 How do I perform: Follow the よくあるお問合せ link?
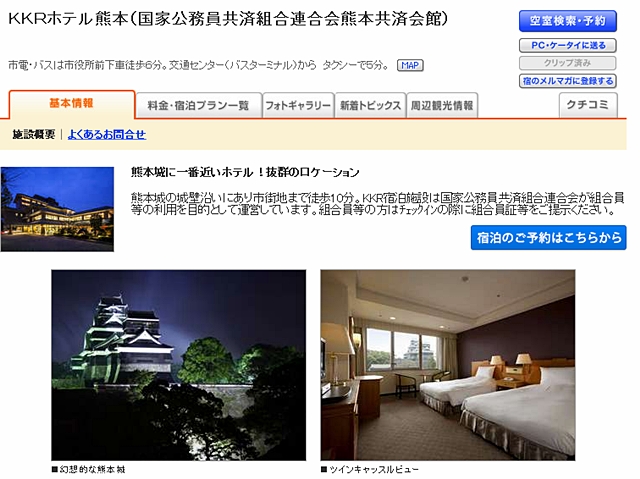[x=107, y=134]
